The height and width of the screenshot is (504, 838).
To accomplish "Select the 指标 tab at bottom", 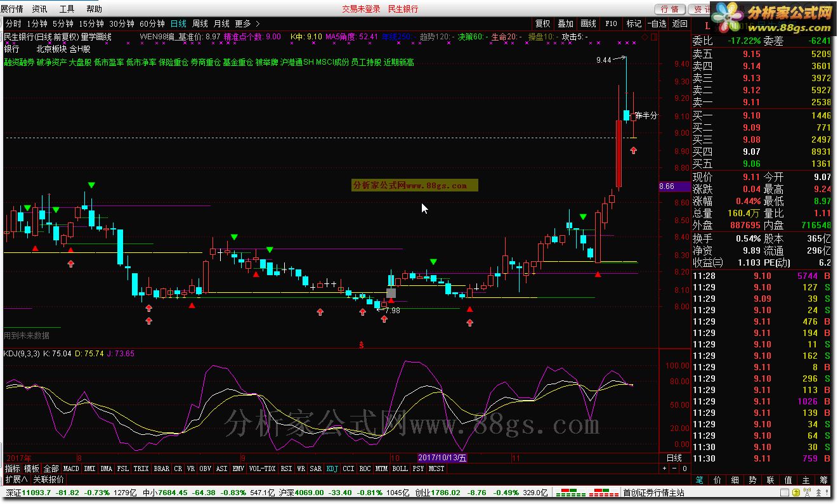I will (x=13, y=468).
